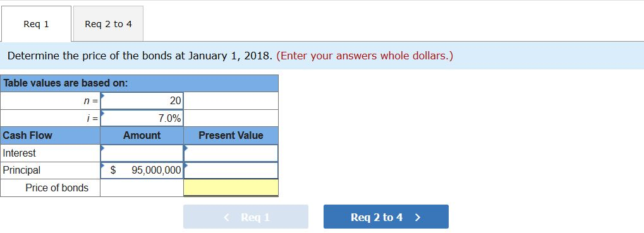The width and height of the screenshot is (644, 233).
Task: Switch to the Req 1 tab
Action: (36, 24)
